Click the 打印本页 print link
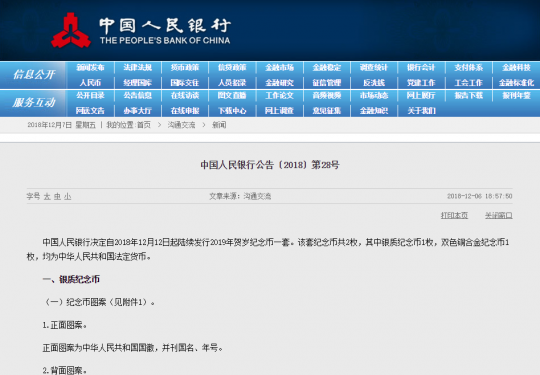 point(454,215)
